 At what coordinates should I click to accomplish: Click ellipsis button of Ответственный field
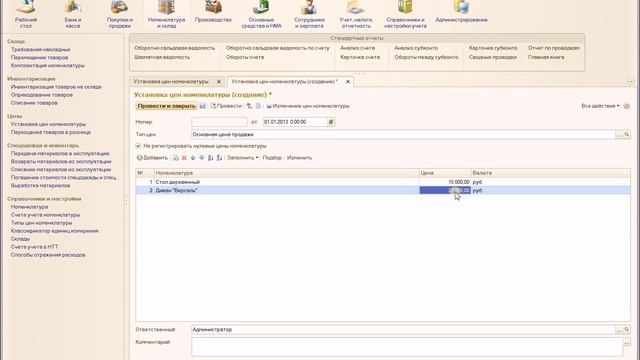click(619, 329)
